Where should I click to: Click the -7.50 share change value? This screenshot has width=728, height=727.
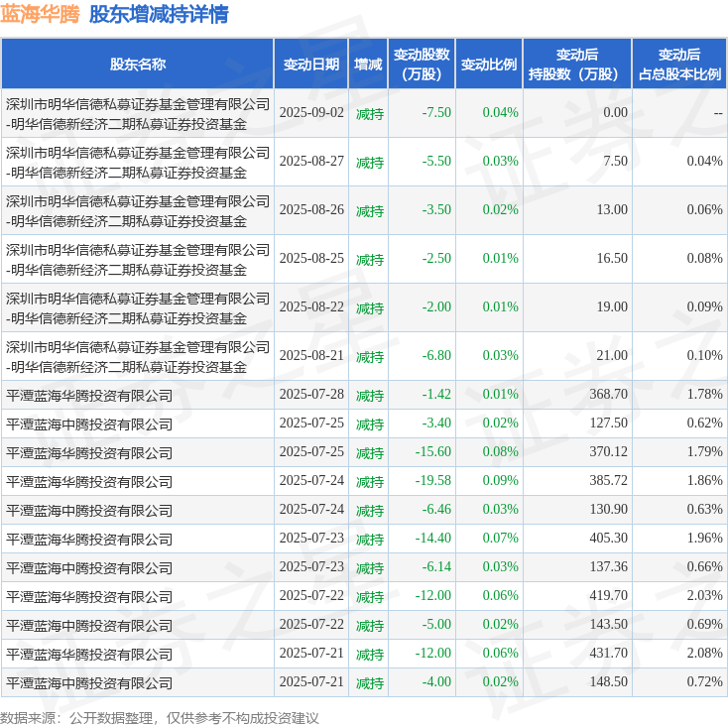[x=436, y=113]
